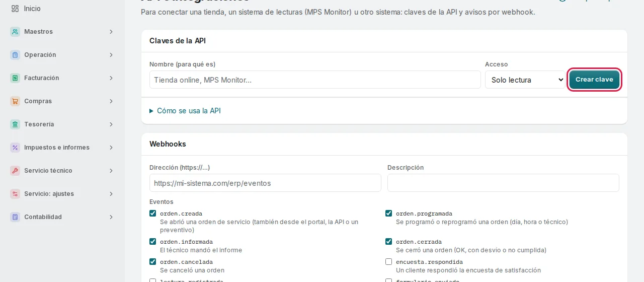Screen dimensions: 644x282
Task: Uncheck the orden.creada event
Action: tap(153, 214)
